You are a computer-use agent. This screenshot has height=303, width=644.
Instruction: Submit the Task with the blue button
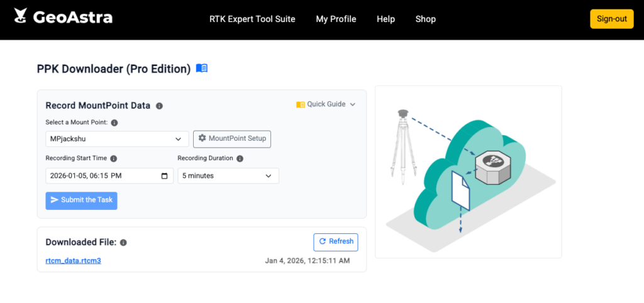(81, 200)
